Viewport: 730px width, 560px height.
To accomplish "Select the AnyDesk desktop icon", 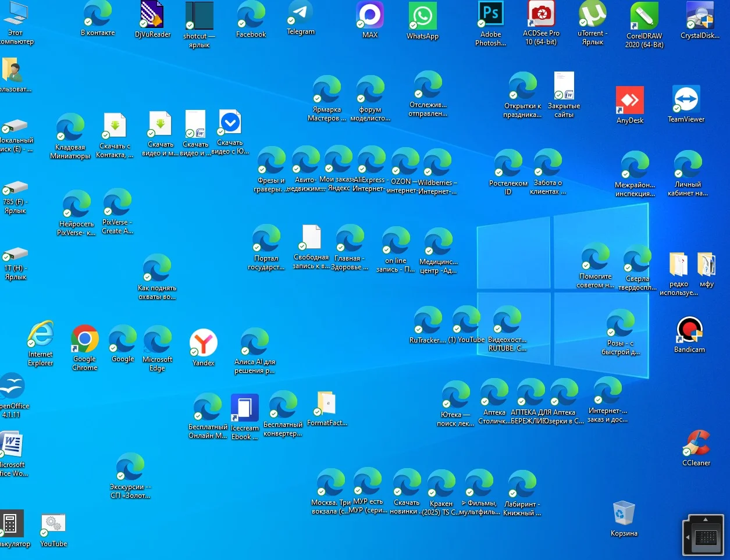I will (630, 101).
